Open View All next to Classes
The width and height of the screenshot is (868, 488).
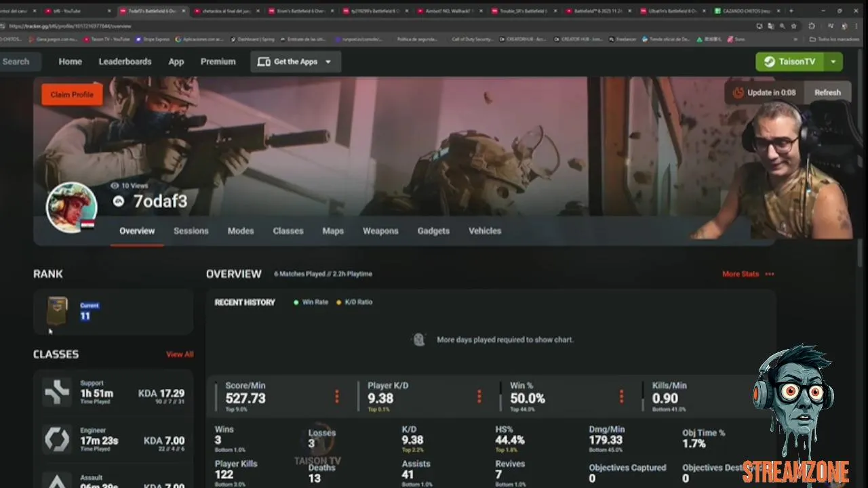pos(180,354)
